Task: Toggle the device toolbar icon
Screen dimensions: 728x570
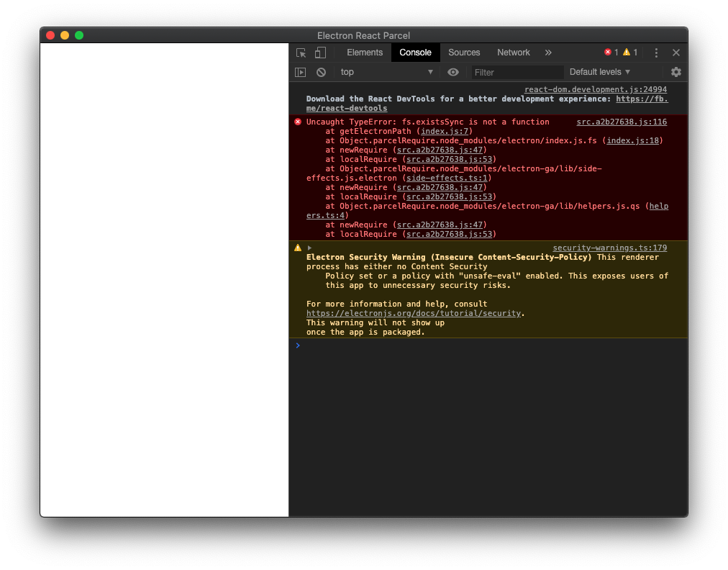Action: point(320,53)
